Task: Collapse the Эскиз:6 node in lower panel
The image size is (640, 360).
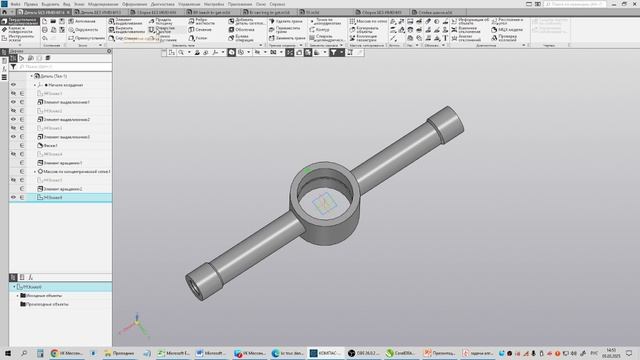Action: coord(14,287)
